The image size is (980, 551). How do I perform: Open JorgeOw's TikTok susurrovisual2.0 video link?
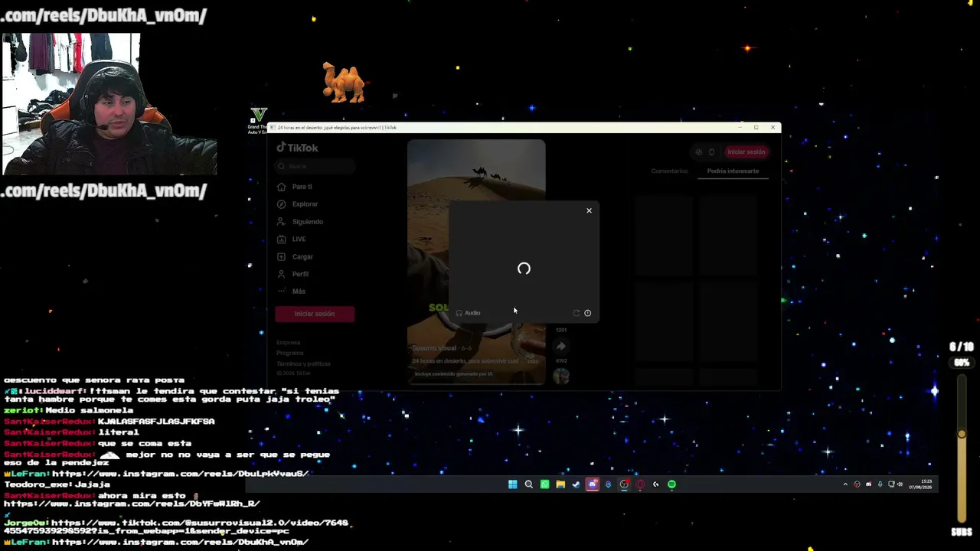178,527
